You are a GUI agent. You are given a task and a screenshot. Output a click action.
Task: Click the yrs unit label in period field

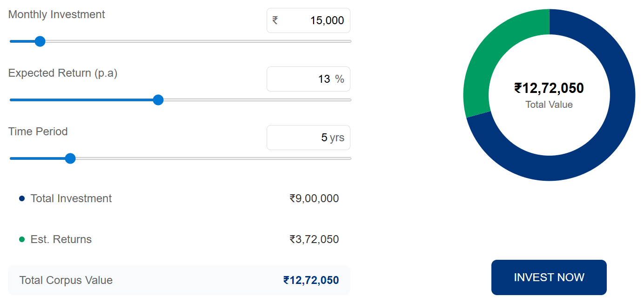click(337, 138)
